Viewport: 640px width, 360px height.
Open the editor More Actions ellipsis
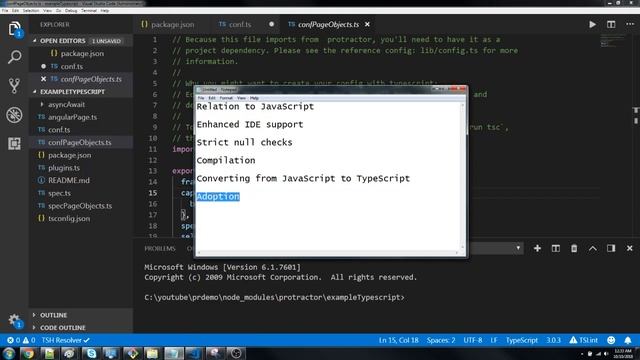point(630,24)
